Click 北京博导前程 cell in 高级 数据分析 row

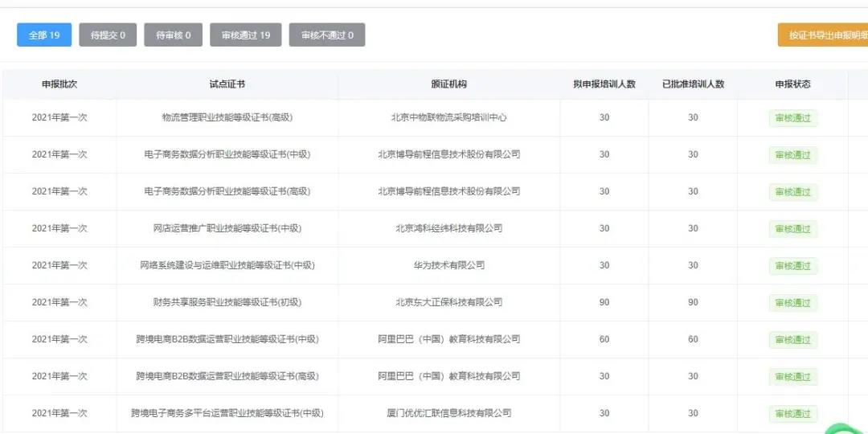pos(449,191)
